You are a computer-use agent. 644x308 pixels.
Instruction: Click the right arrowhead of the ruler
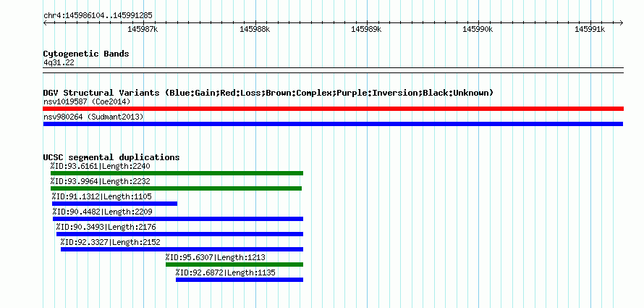pyautogui.click(x=622, y=22)
